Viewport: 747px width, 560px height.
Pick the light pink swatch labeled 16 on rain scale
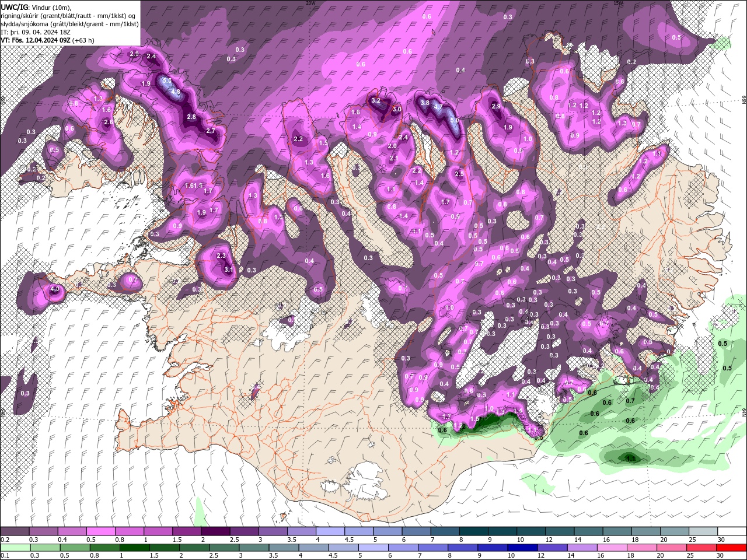(613, 548)
